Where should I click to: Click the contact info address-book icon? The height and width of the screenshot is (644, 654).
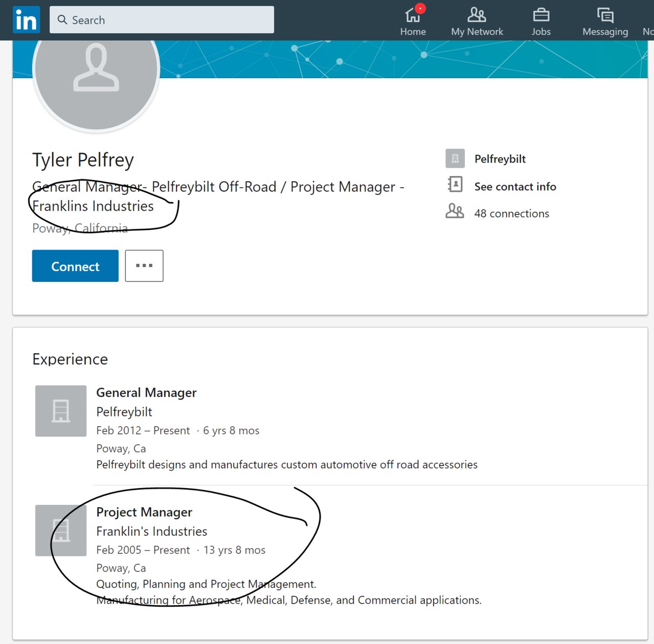pos(455,184)
